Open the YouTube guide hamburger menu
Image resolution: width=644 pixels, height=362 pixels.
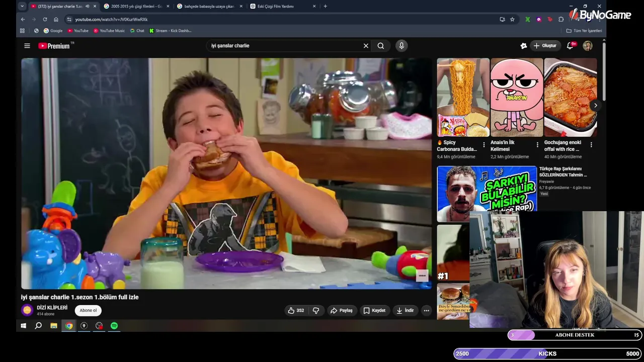pyautogui.click(x=27, y=46)
